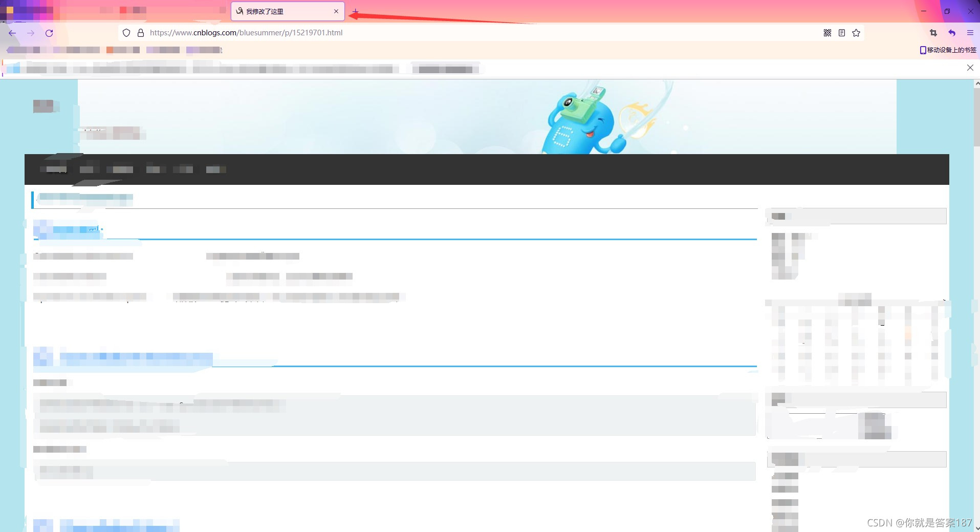View site security padlock info
Image resolution: width=980 pixels, height=532 pixels.
click(141, 33)
